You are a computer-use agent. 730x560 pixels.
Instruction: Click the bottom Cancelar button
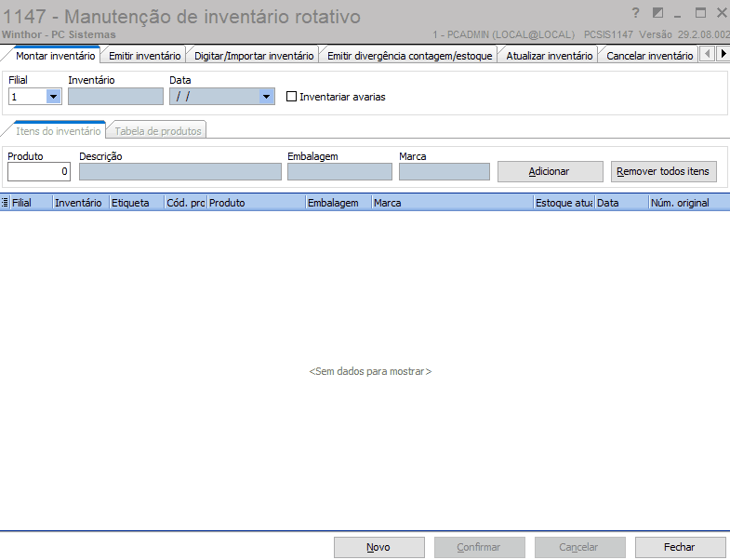(x=579, y=547)
